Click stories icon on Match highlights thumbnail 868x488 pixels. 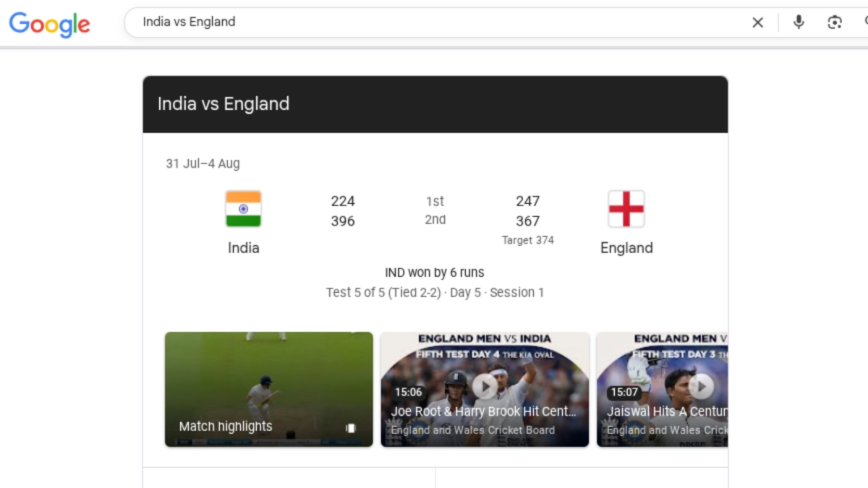[351, 428]
